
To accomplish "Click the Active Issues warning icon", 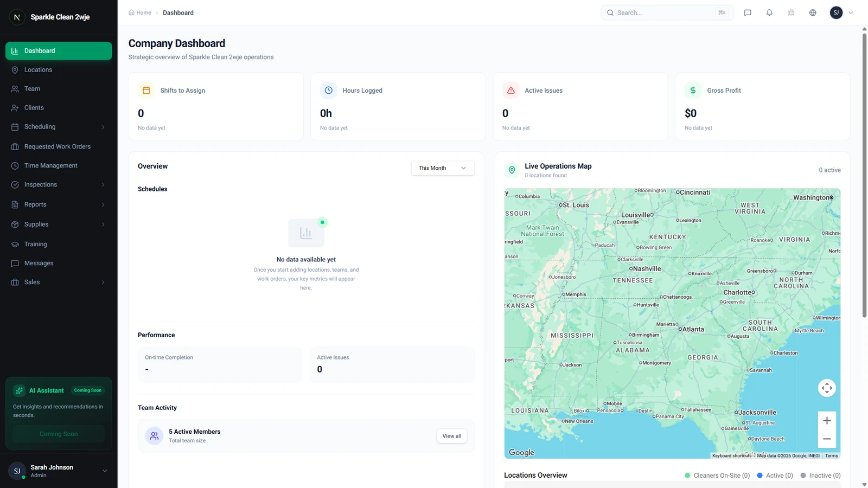I will pos(511,91).
